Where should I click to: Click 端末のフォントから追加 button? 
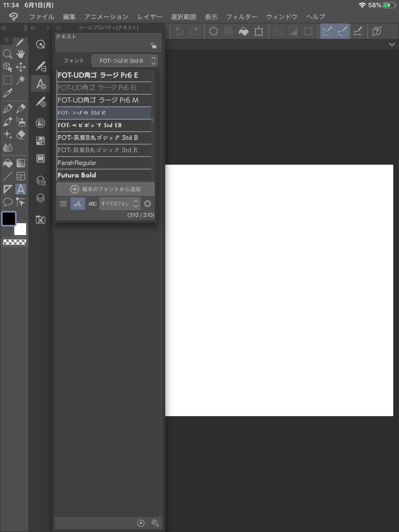click(105, 189)
